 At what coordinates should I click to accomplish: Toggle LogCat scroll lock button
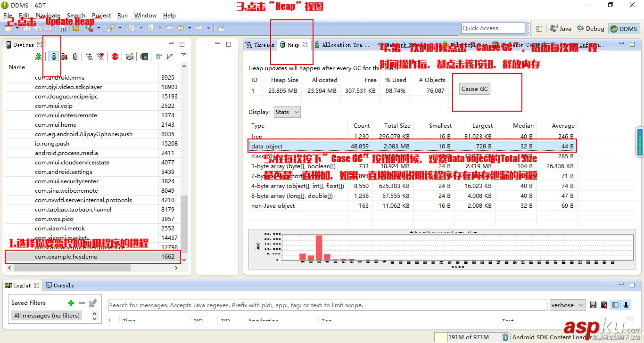(627, 305)
